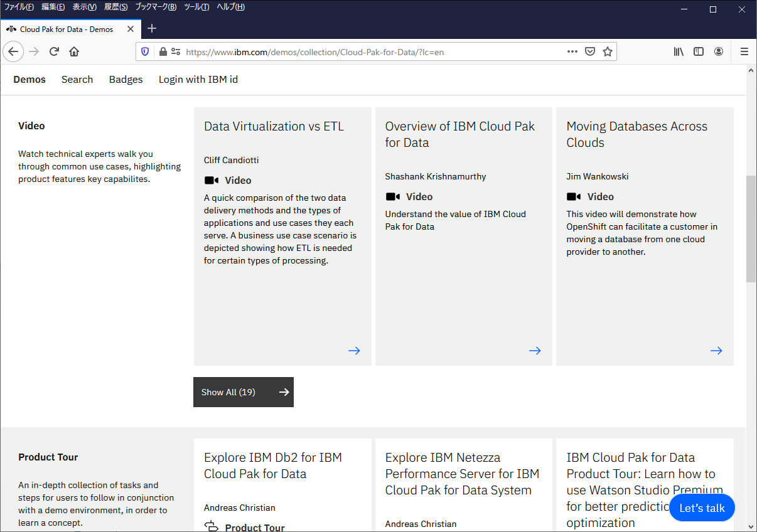Screen dimensions: 757x532
Task: Go to the Firefox home page icon
Action: [x=74, y=51]
